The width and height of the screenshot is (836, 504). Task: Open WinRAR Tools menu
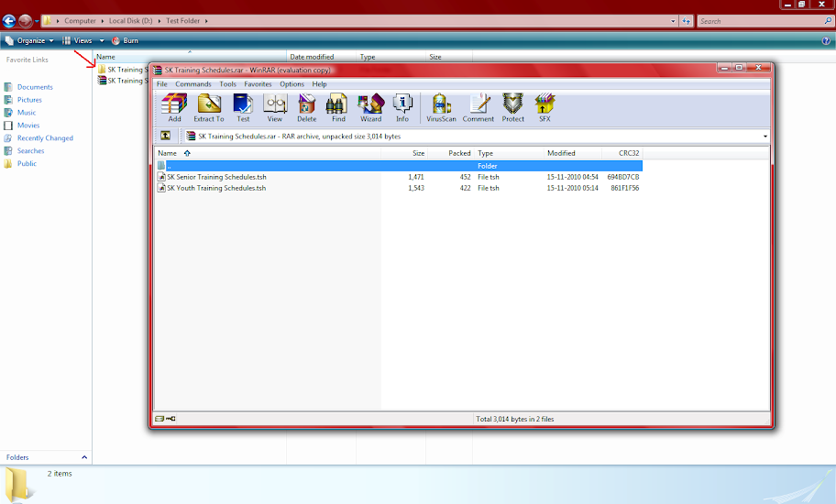click(x=227, y=84)
